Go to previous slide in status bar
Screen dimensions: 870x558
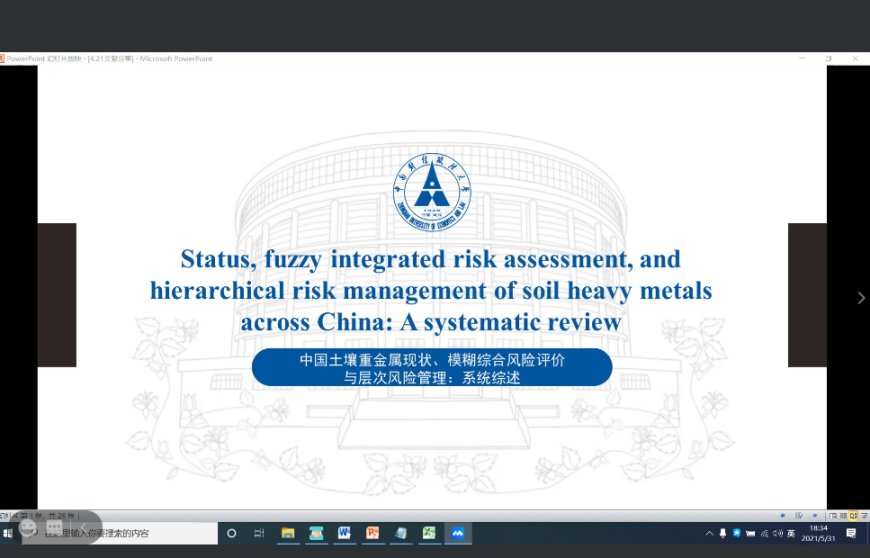pos(784,516)
